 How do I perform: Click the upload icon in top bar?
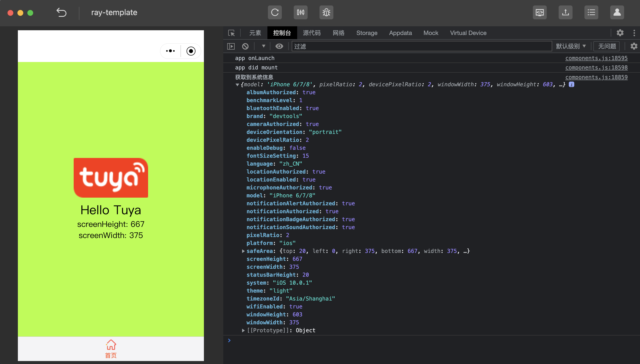pos(565,12)
